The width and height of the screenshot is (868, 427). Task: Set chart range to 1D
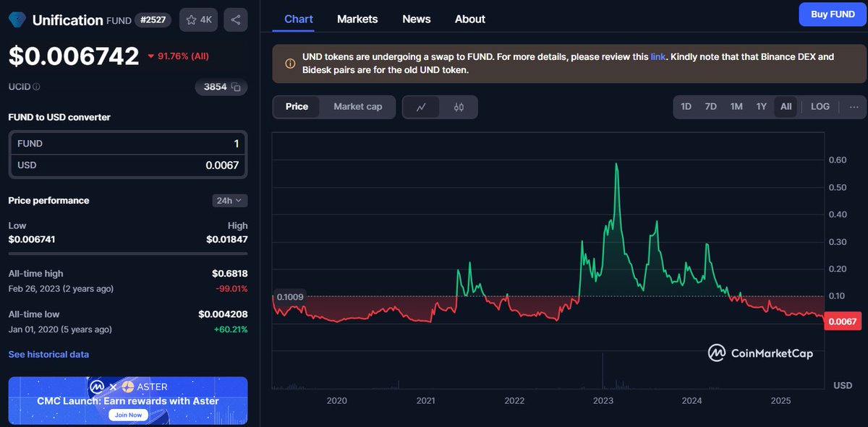(x=686, y=106)
